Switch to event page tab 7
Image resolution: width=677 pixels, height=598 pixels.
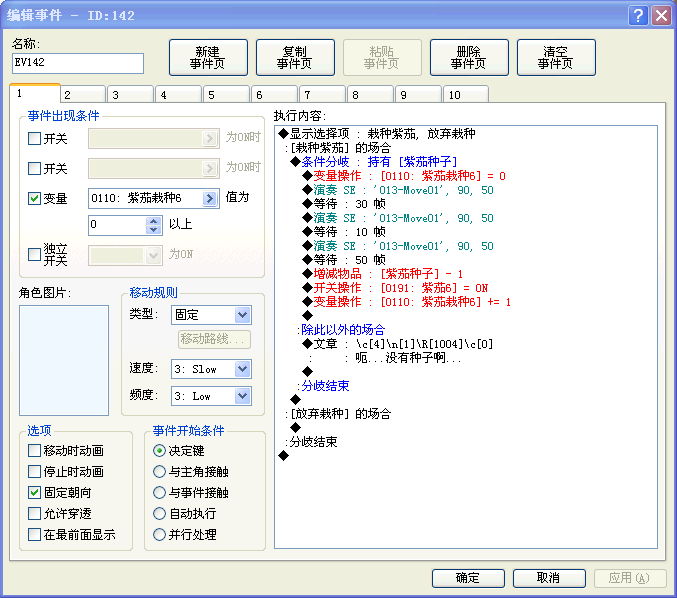(323, 95)
